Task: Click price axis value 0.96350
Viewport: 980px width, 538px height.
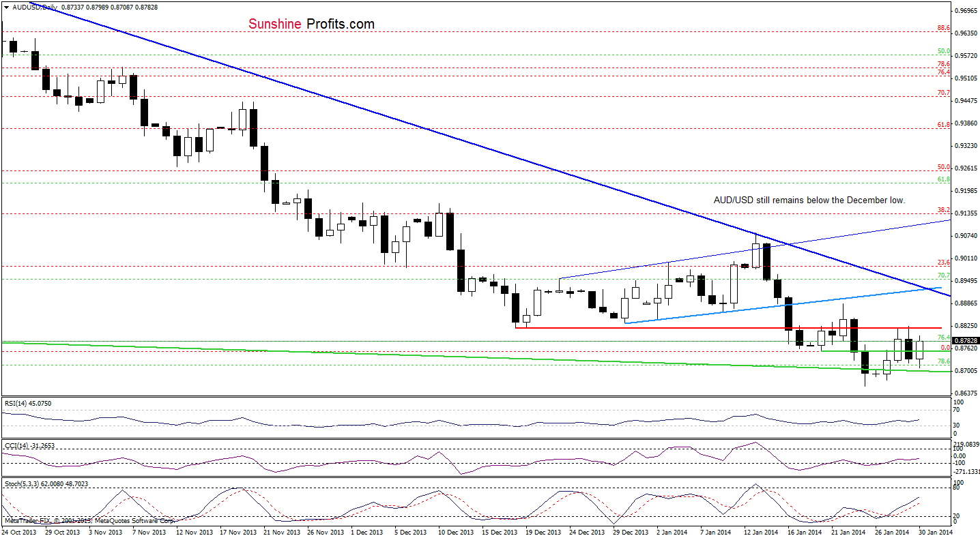Action: tap(966, 33)
